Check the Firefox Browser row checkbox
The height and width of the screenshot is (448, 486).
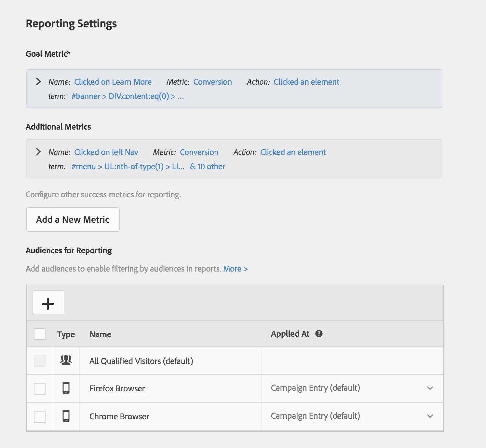pos(40,388)
